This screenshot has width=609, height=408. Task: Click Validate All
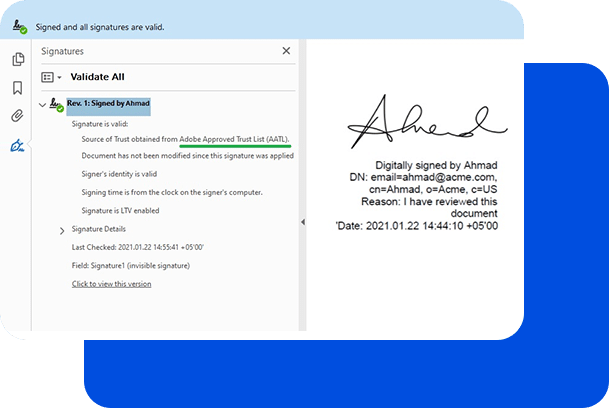(x=97, y=77)
